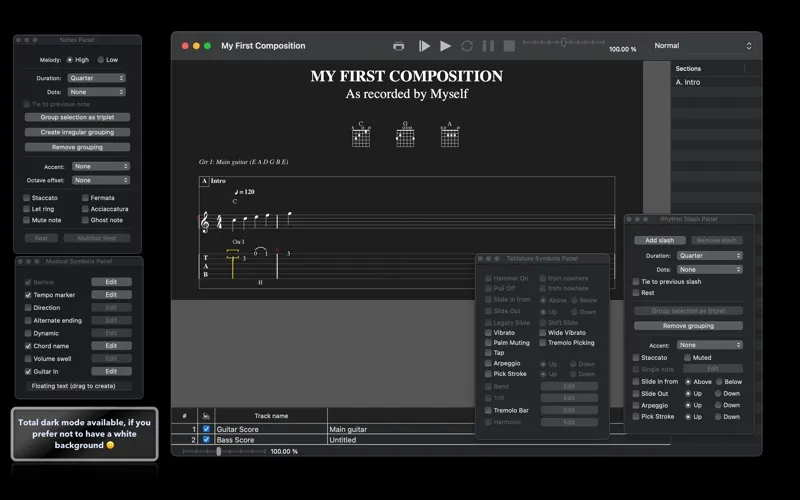Open Octave offset dropdown
Viewport: 800px width, 500px height.
(x=101, y=180)
